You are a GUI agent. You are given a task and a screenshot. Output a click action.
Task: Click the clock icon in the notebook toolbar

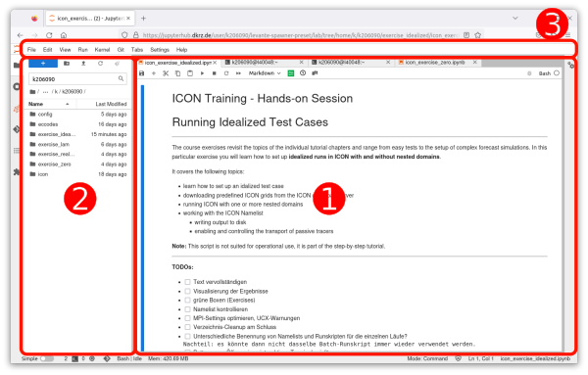point(303,73)
